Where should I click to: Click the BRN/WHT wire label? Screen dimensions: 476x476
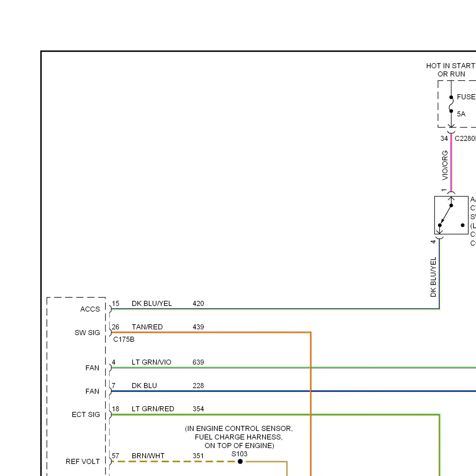tap(148, 456)
